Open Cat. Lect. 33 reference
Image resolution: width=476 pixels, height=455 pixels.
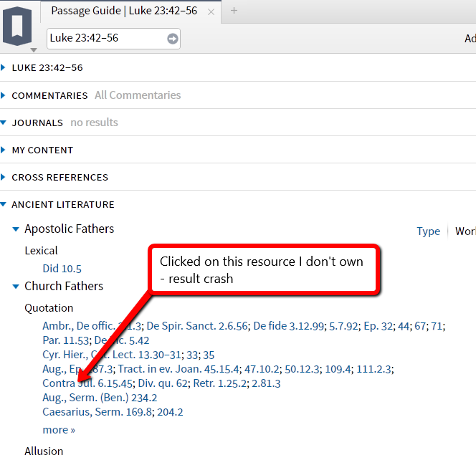pos(192,355)
